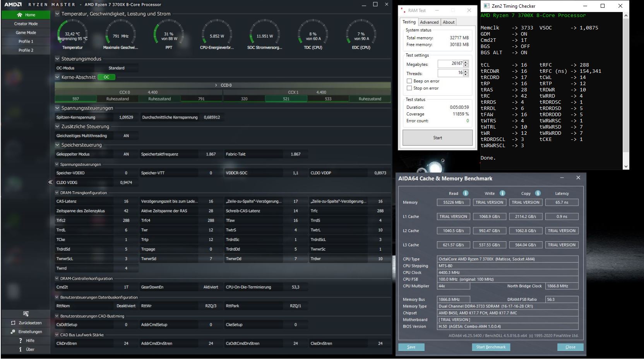Click the RttNom value Deaktiviert

(126, 306)
